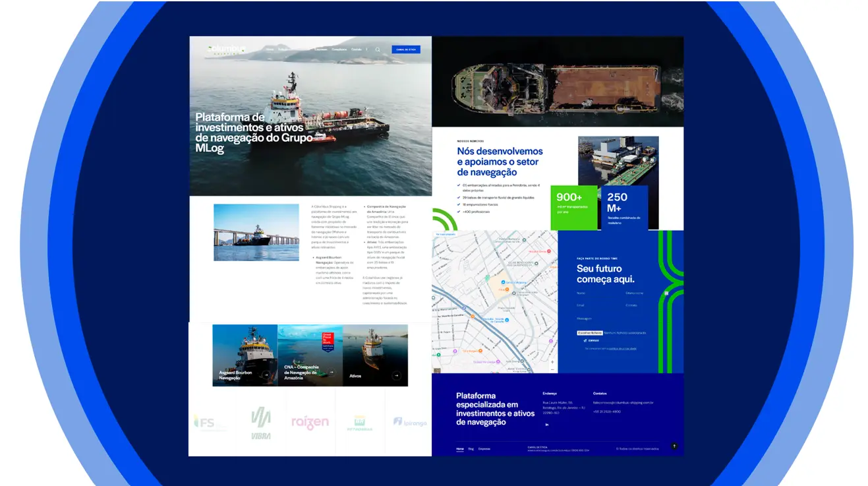The height and width of the screenshot is (486, 868).
Task: Click the contact email address in footer
Action: (x=623, y=402)
